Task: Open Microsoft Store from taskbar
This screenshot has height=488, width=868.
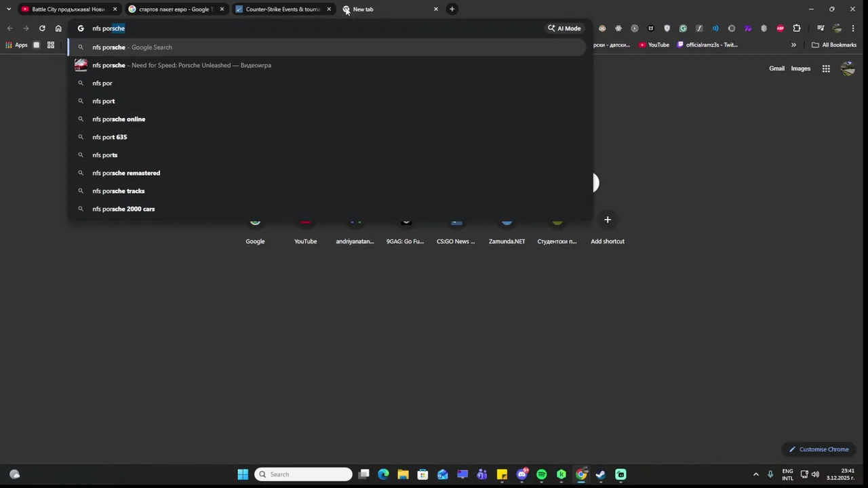Action: point(423,474)
